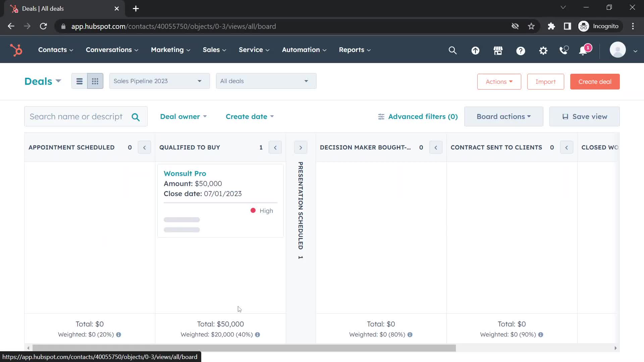
Task: Switch to list view layout toggle
Action: click(79, 81)
